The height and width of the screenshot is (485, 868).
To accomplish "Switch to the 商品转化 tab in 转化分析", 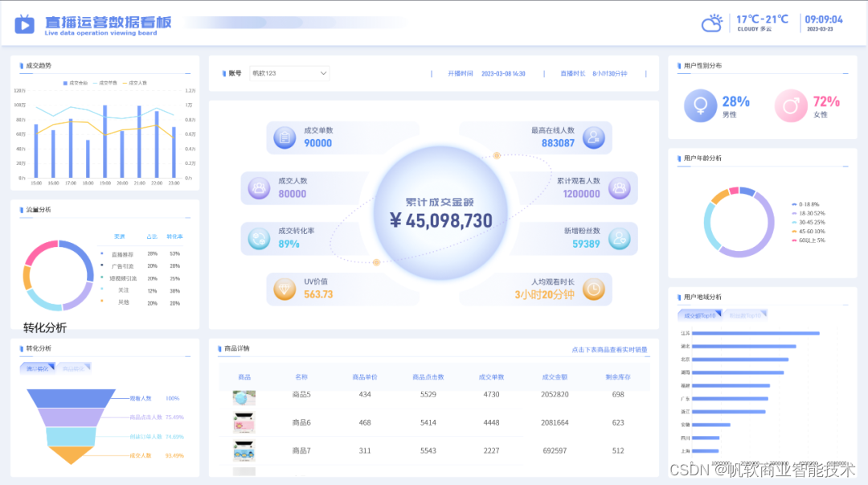I will (75, 368).
